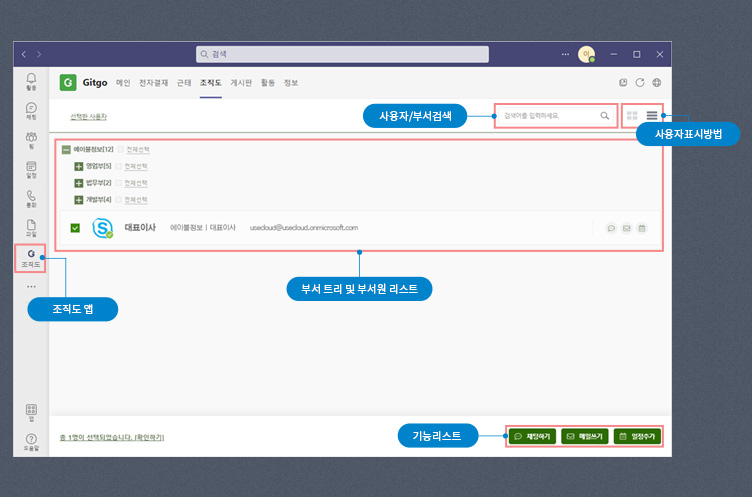Open the 조직도 app in sidebar
The image size is (752, 497).
pos(31,259)
